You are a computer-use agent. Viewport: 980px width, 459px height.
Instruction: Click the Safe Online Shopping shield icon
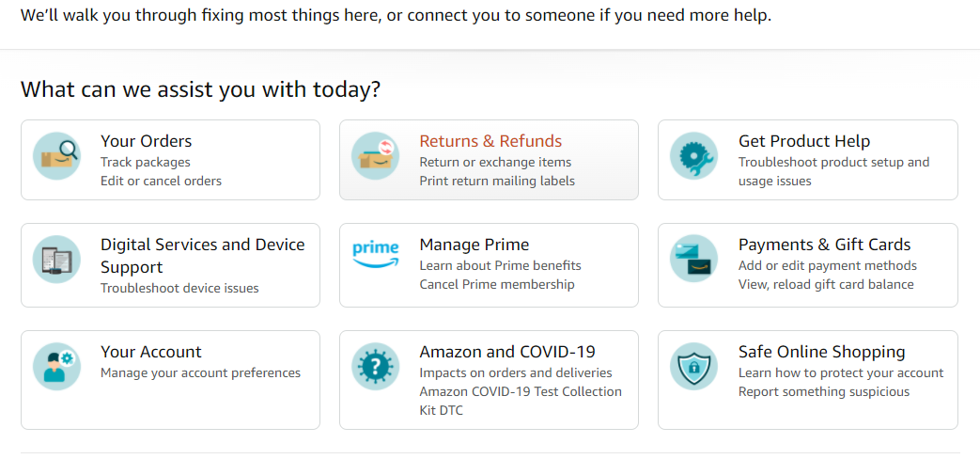pyautogui.click(x=693, y=367)
